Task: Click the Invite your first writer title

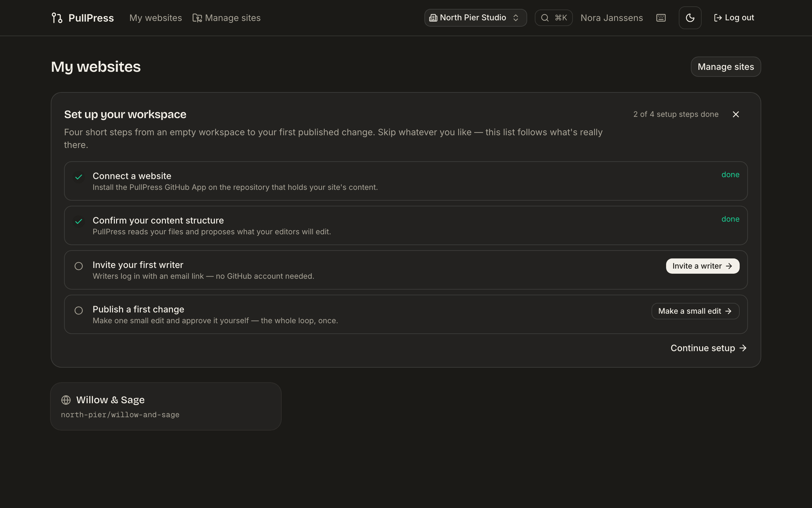Action: (138, 265)
